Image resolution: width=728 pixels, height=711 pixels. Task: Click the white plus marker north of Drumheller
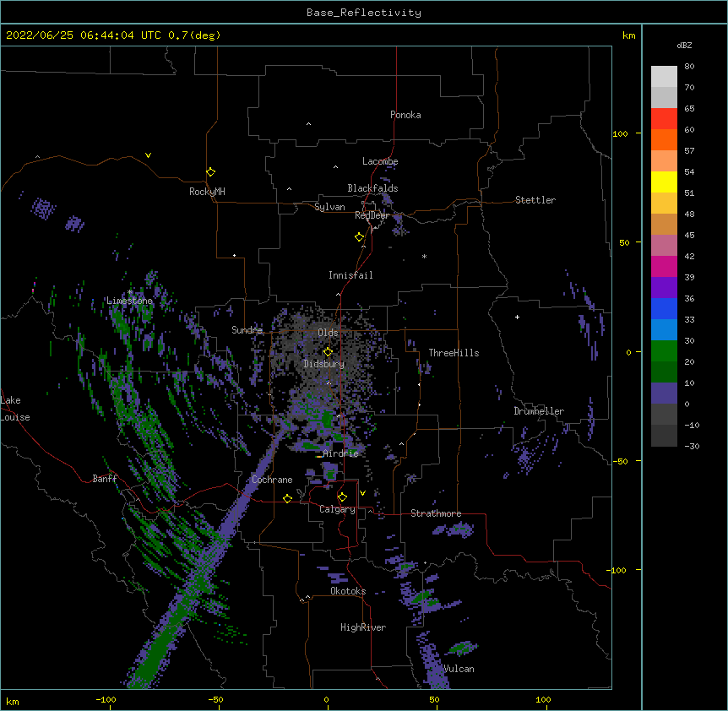517,317
